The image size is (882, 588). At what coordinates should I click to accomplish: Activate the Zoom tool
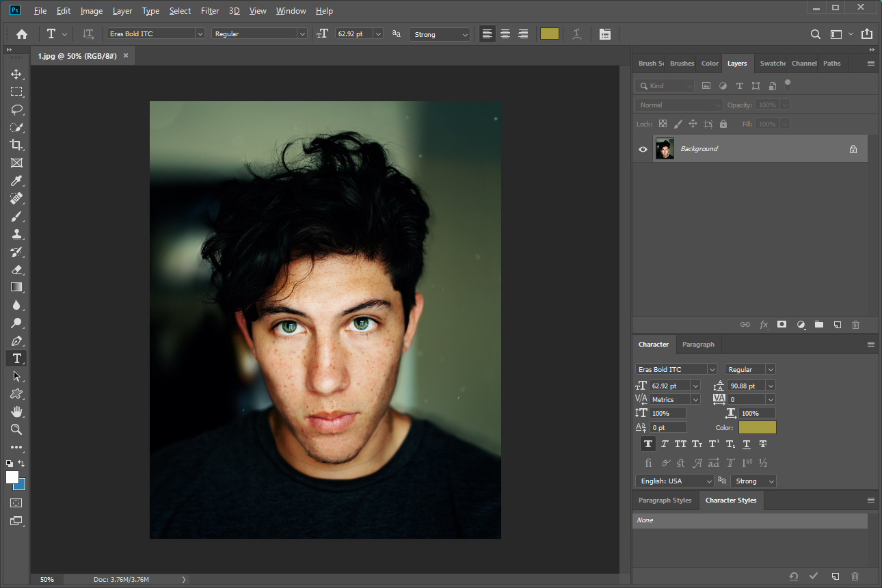click(x=15, y=429)
